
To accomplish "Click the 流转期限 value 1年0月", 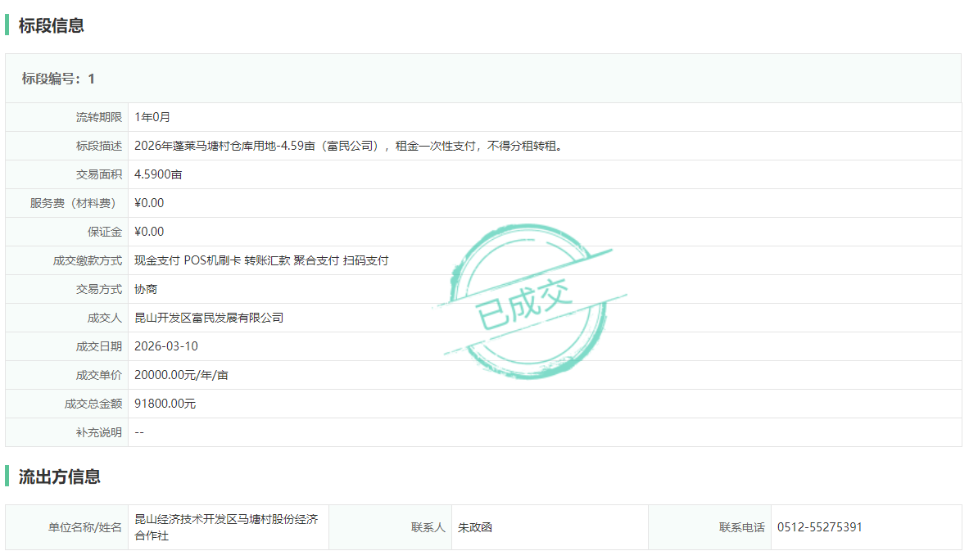I will pyautogui.click(x=152, y=117).
